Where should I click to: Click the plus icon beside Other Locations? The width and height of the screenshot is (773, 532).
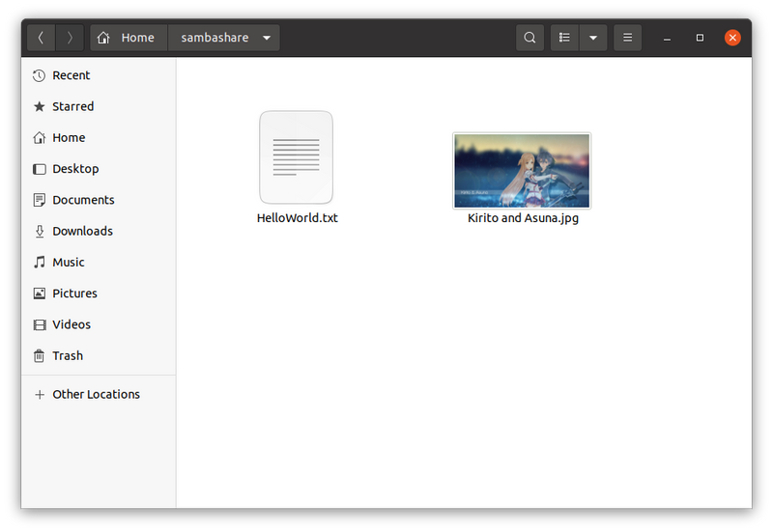click(x=39, y=395)
